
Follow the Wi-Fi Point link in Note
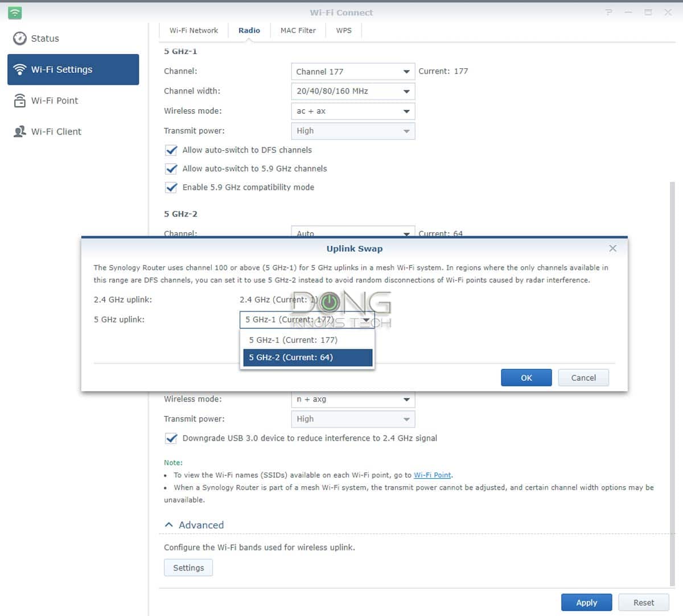(x=433, y=475)
